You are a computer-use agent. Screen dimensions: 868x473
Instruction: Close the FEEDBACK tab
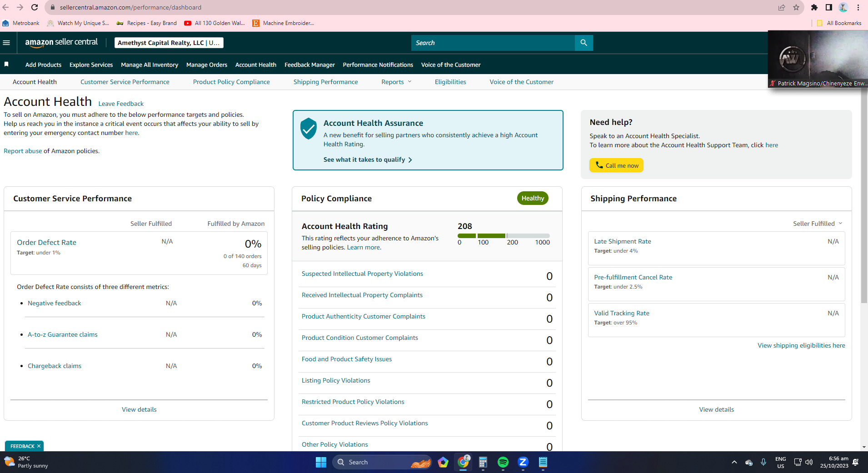39,446
